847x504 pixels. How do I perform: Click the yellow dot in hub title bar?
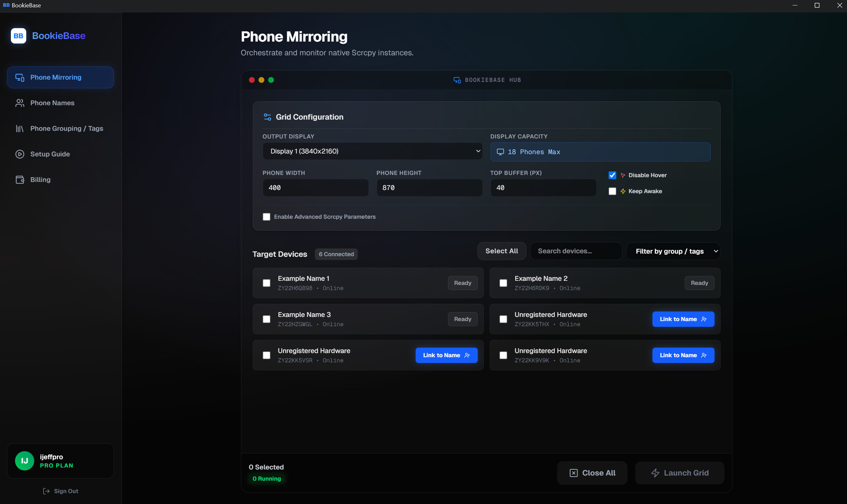pyautogui.click(x=261, y=80)
